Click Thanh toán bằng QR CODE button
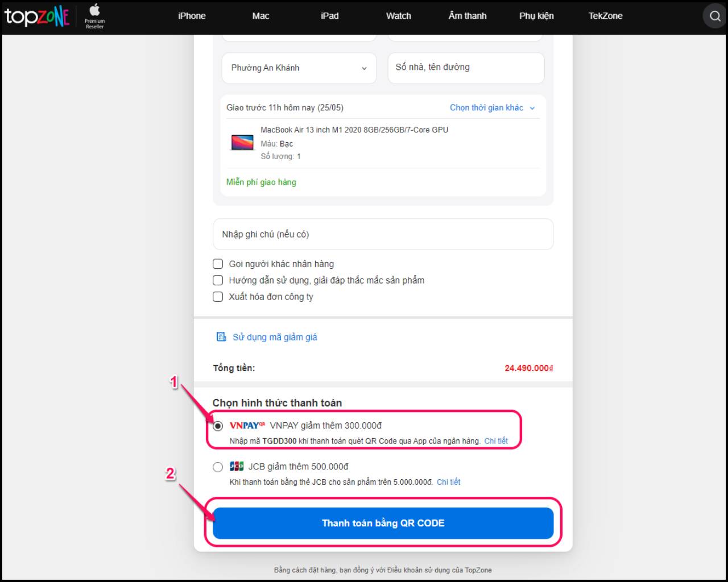 tap(383, 523)
